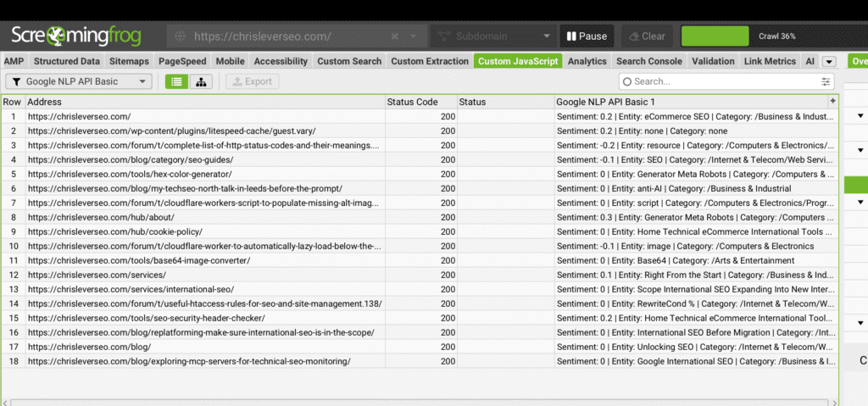Expand the tabs overflow dropdown arrow
Viewport: 868px width, 406px height.
pyautogui.click(x=829, y=61)
